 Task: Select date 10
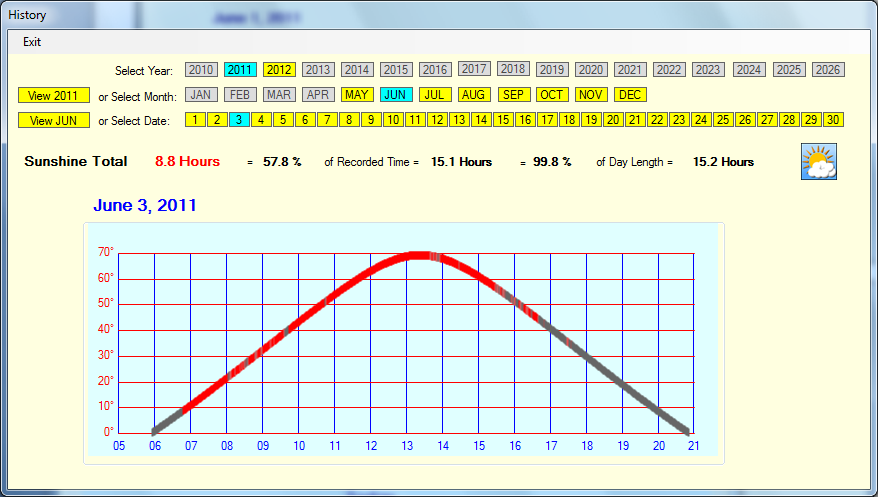click(x=393, y=120)
